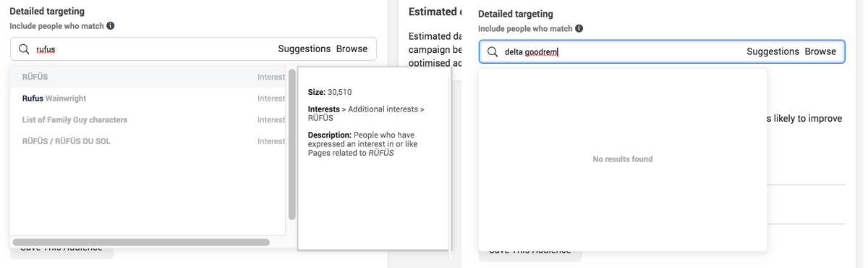Click the Save This Audience button on left
The height and width of the screenshot is (268, 868).
click(x=61, y=250)
